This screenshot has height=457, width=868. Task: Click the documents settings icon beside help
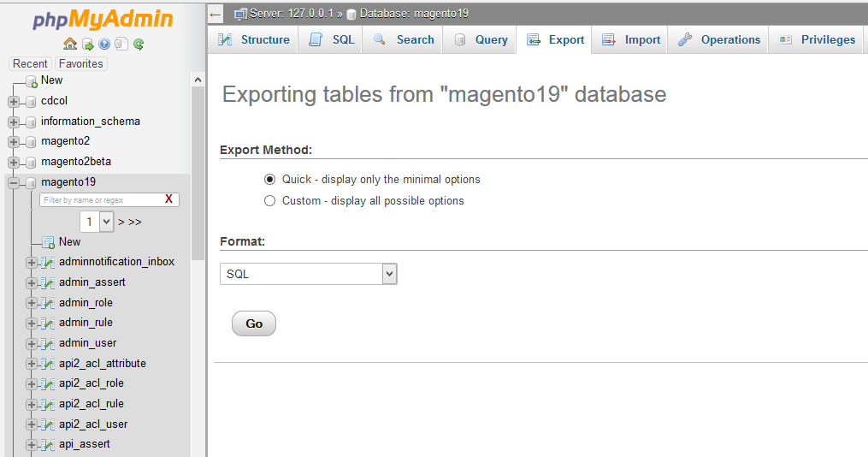pyautogui.click(x=121, y=44)
